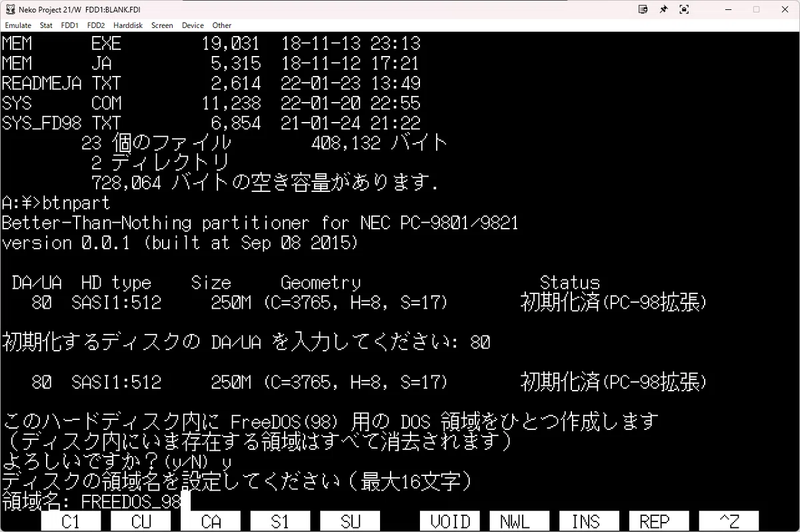Screen dimensions: 800x532
Task: Open the Device menu
Action: point(193,25)
